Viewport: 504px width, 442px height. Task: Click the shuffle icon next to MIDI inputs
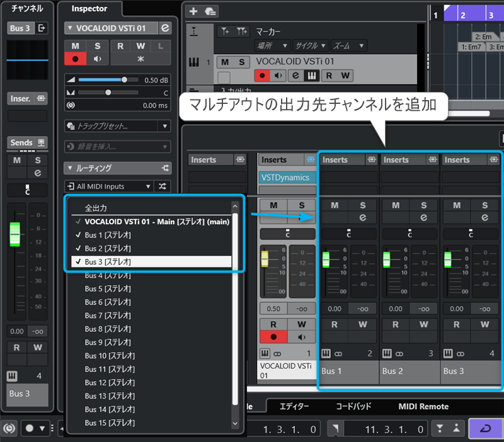coord(163,186)
